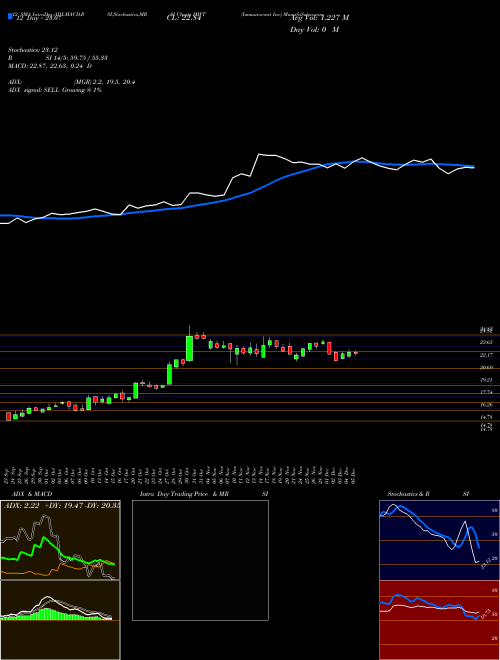Click the 'Intra Day Trading Price & MRSI' title
This screenshot has width=500, height=660.
pyautogui.click(x=204, y=494)
